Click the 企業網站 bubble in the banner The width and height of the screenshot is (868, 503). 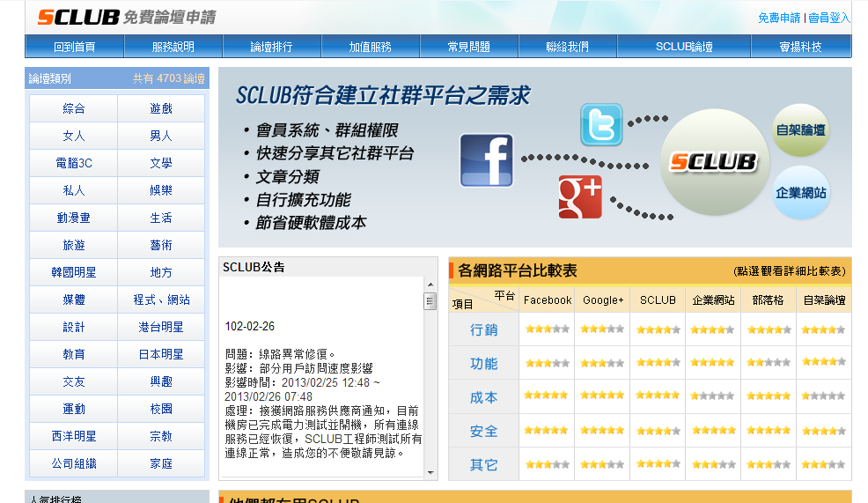(x=801, y=193)
